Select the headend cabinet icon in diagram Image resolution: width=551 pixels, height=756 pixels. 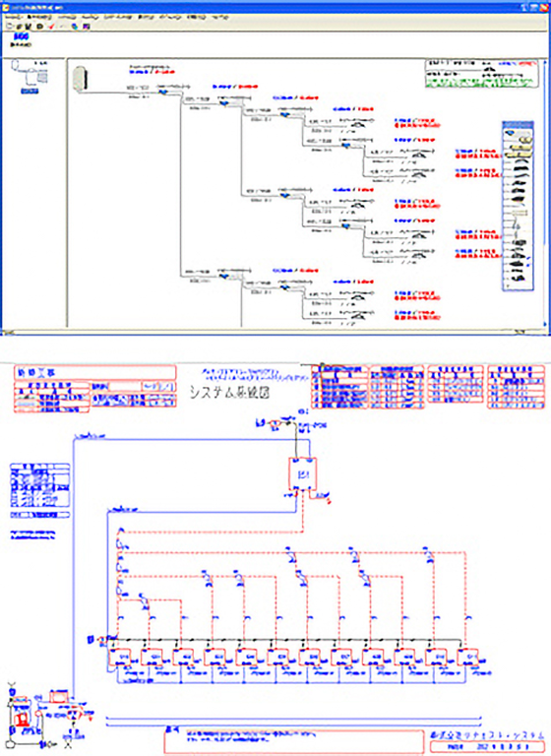point(80,79)
